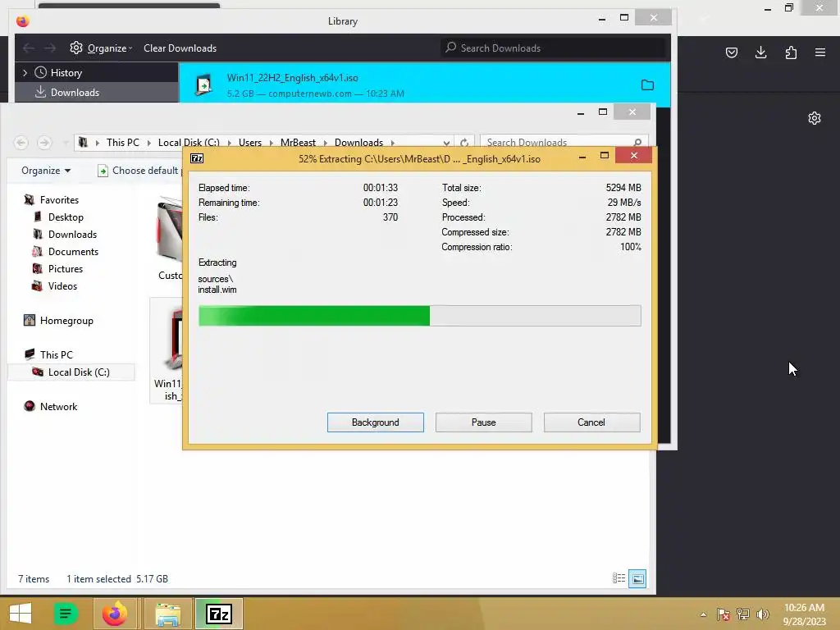Click the Firefox logo in Library title bar

tap(22, 21)
